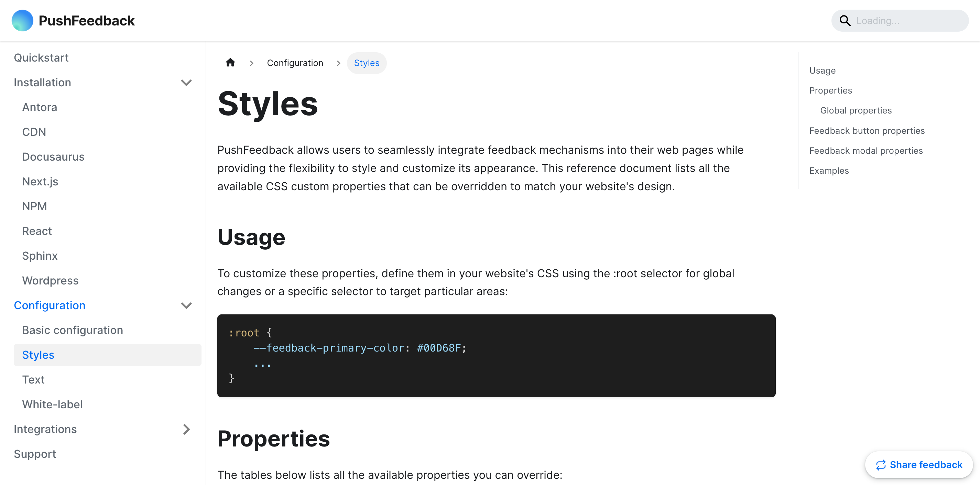Select Styles in the sidebar
Image resolution: width=980 pixels, height=485 pixels.
[107, 355]
